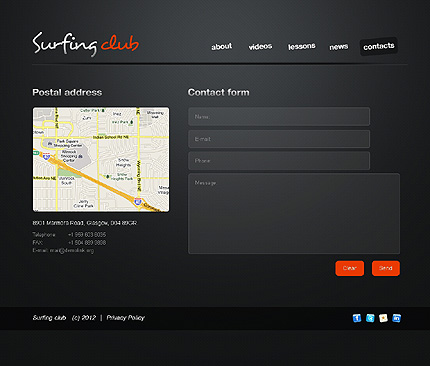Open the videos menu item
The image size is (430, 366).
pos(260,47)
